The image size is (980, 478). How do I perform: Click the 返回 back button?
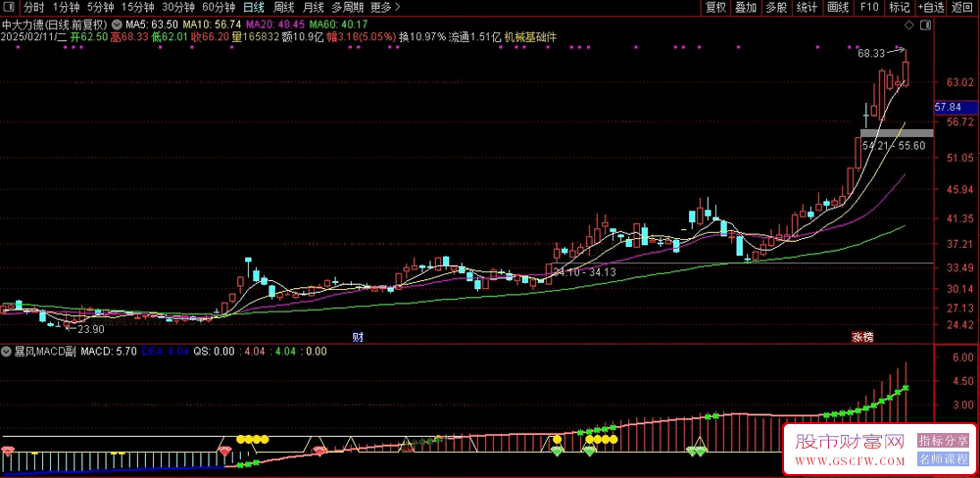[x=961, y=8]
